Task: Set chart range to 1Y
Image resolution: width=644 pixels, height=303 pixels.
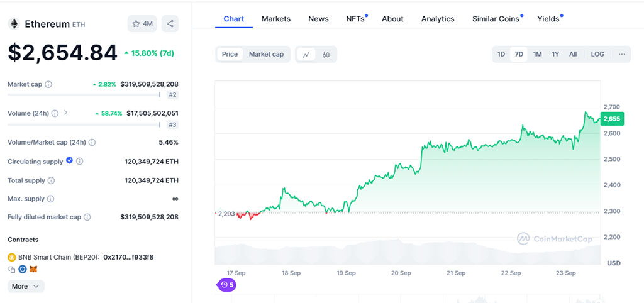Action: coord(555,54)
